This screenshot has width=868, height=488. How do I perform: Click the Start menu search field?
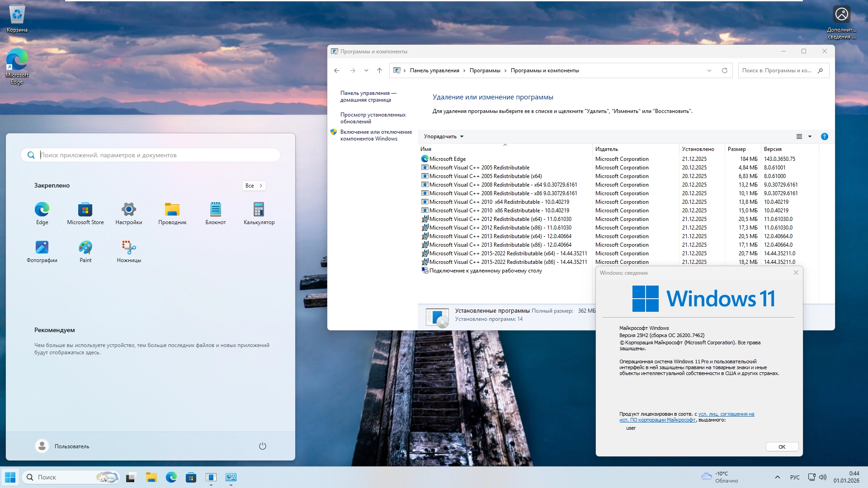pos(154,155)
